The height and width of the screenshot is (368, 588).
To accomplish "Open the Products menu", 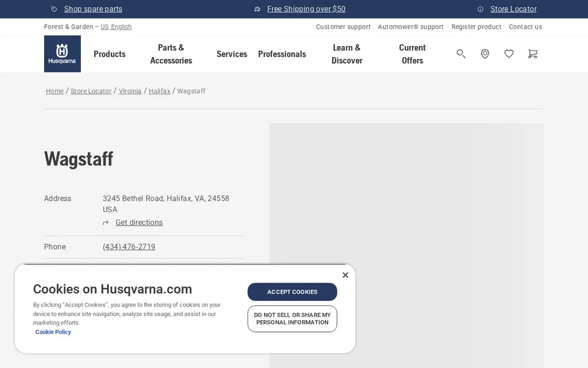I will click(x=110, y=54).
